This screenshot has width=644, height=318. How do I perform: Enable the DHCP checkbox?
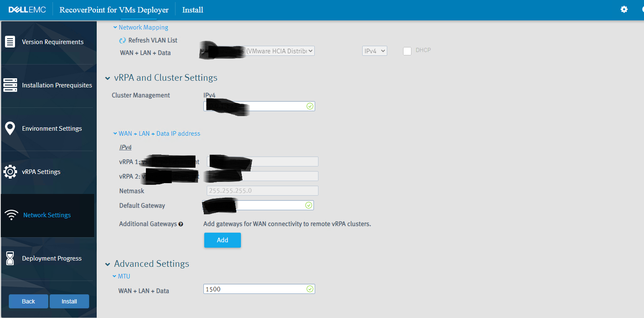tap(407, 51)
